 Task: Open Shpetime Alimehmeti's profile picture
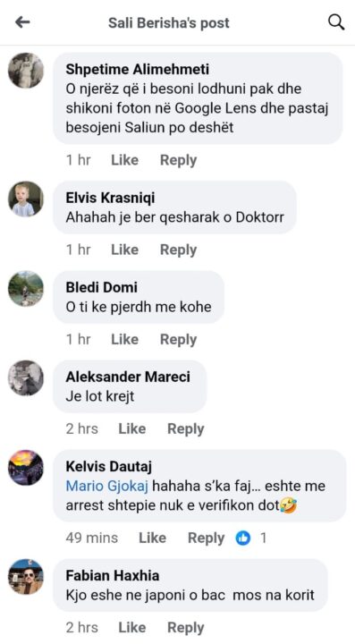[x=25, y=71]
